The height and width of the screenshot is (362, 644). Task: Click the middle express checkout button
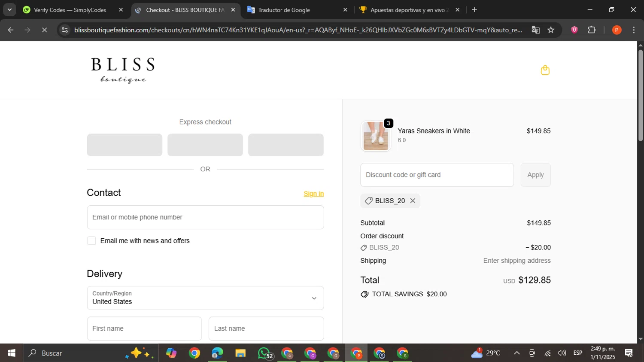205,145
